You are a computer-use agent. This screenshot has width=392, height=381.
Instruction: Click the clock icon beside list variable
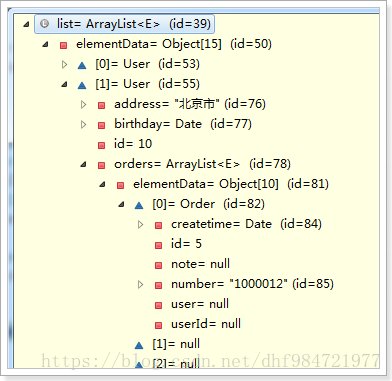tap(44, 24)
